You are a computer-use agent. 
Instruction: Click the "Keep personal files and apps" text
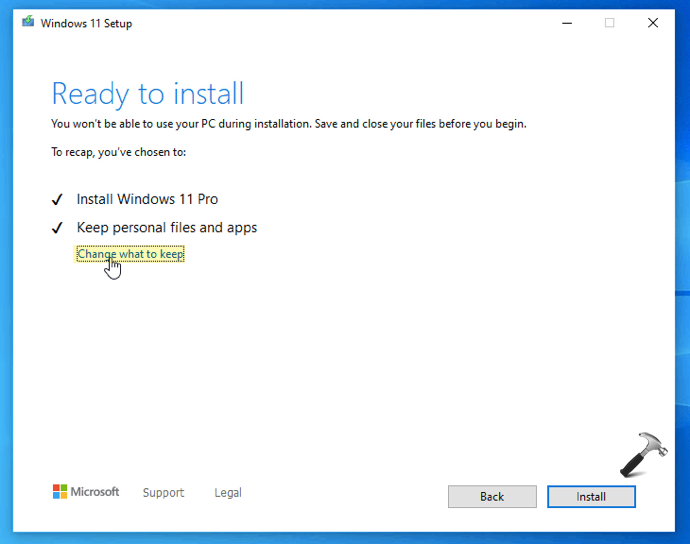click(x=167, y=228)
